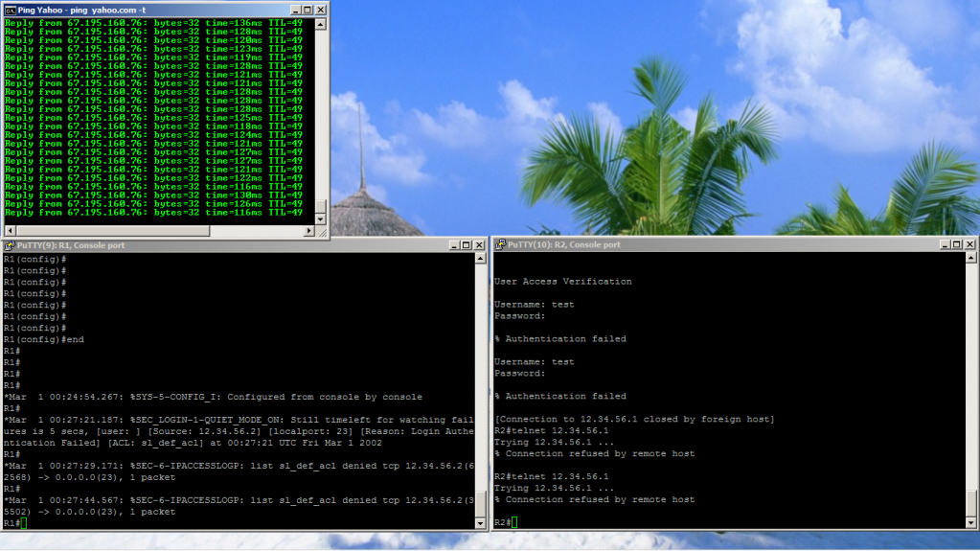Minimize the PuTTY R2 console window
The width and height of the screenshot is (980, 551).
pyautogui.click(x=942, y=244)
